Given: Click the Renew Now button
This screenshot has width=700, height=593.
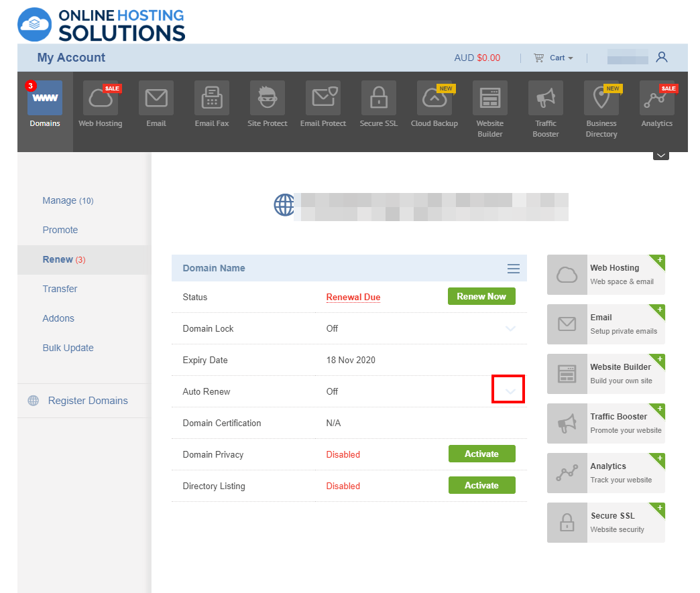Looking at the screenshot, I should pos(481,295).
